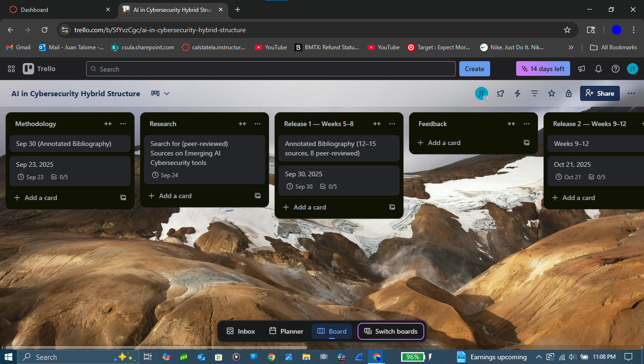Image resolution: width=644 pixels, height=364 pixels.
Task: Click the blue Create button
Action: click(x=474, y=69)
